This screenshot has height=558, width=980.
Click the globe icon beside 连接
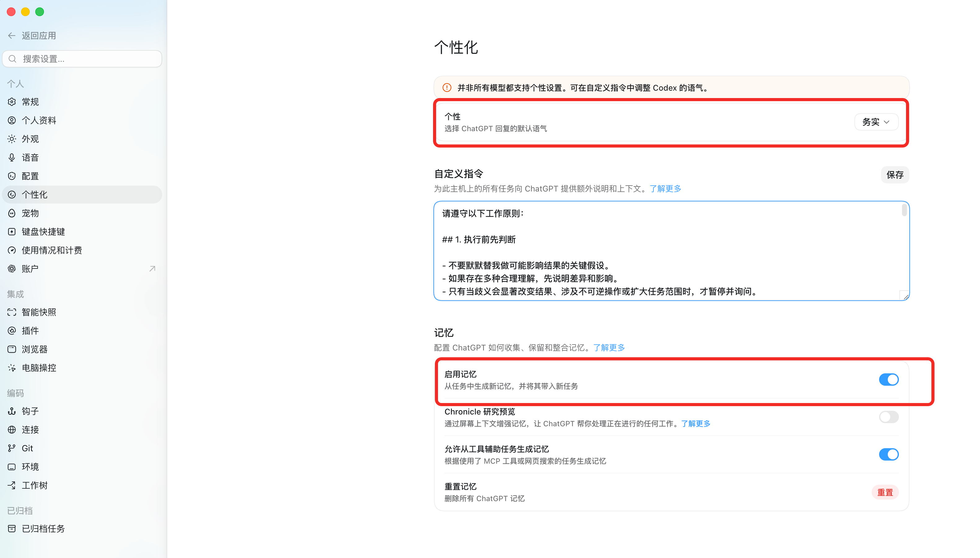[x=12, y=430]
